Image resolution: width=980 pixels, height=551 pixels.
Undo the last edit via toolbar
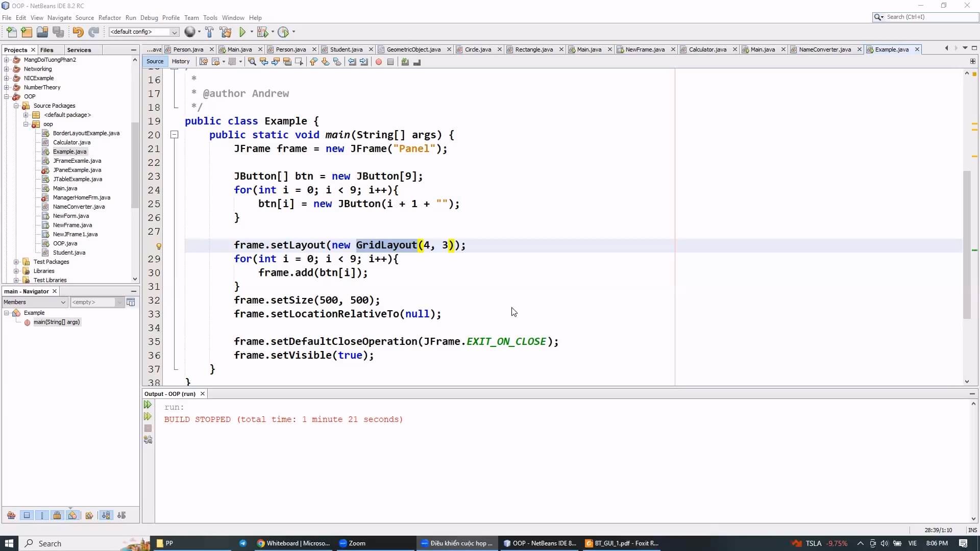[x=78, y=32]
